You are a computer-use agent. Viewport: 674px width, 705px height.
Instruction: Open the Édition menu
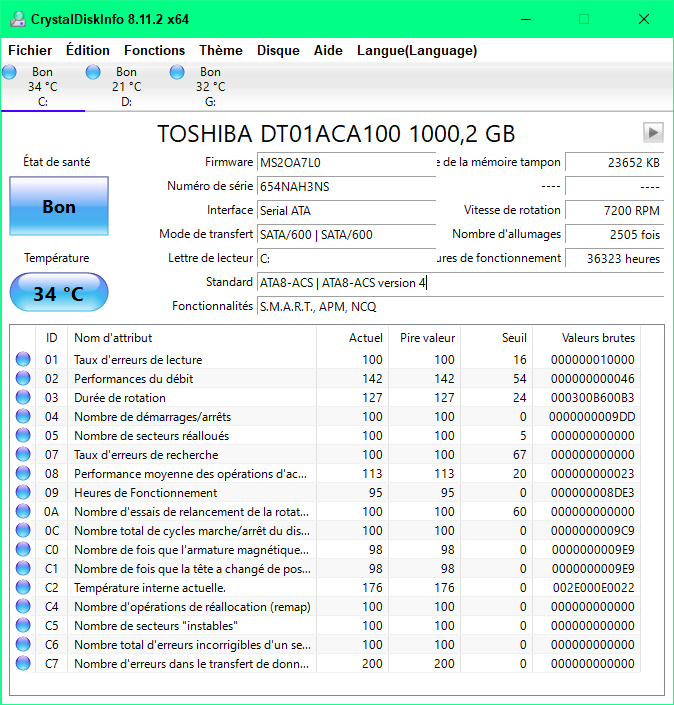click(x=88, y=50)
